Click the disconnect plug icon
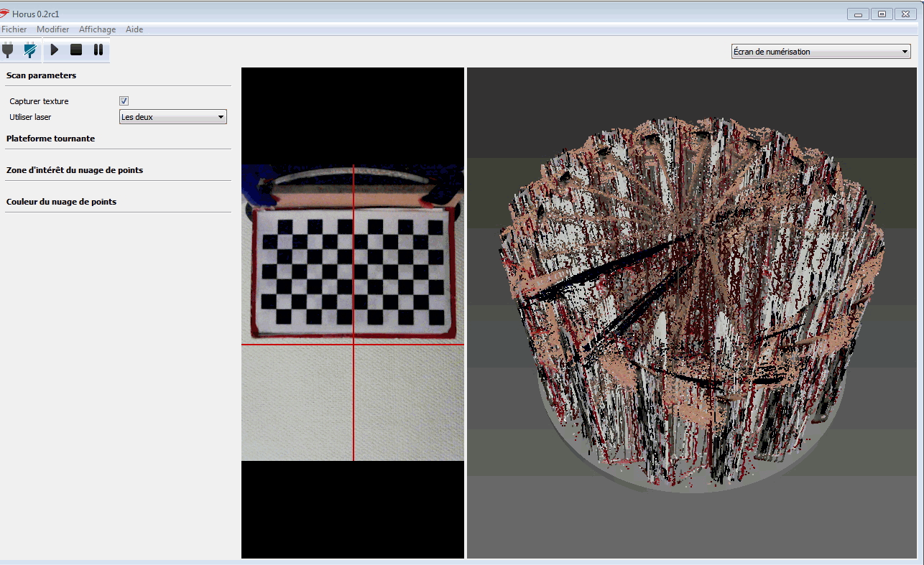Image resolution: width=924 pixels, height=565 pixels. (x=29, y=50)
